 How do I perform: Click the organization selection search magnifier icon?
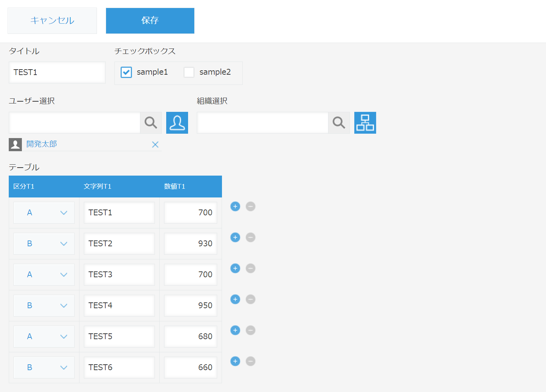click(339, 123)
